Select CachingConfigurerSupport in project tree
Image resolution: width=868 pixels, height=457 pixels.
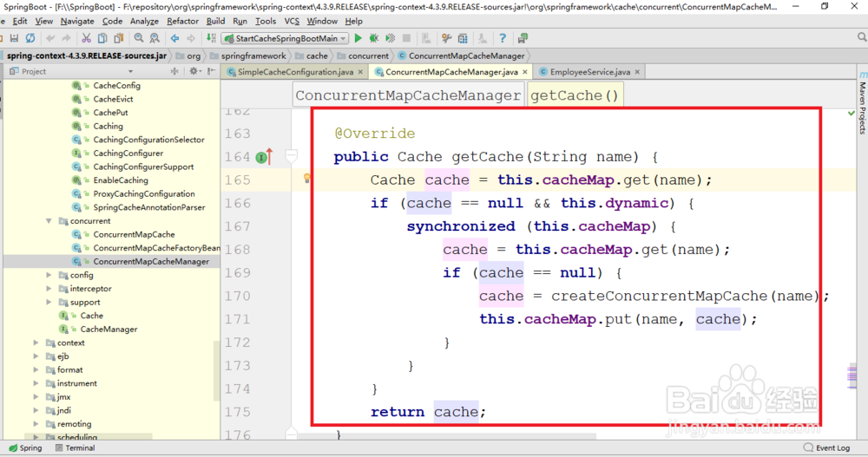click(x=143, y=166)
